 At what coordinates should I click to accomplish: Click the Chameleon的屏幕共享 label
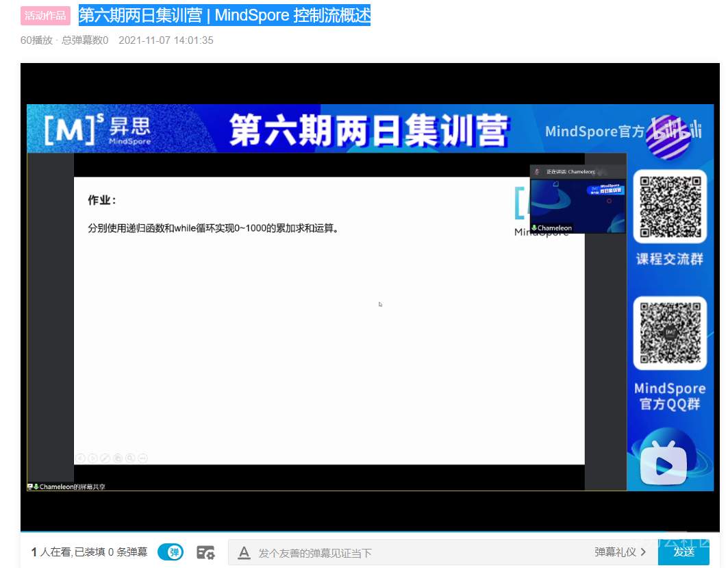coord(73,486)
